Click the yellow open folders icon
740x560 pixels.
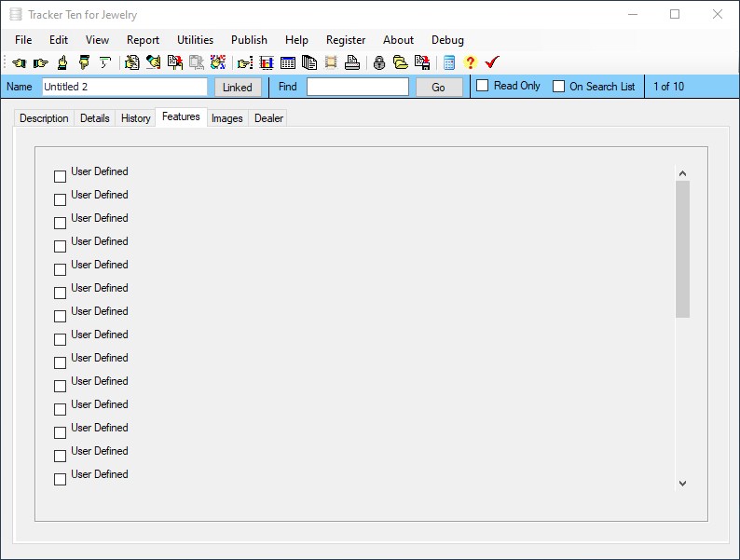[x=401, y=62]
